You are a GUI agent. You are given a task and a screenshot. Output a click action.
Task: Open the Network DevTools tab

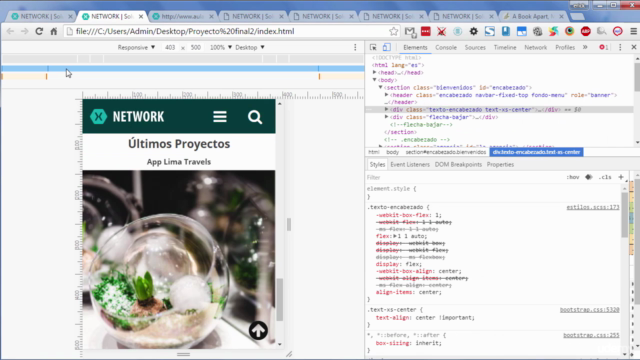tap(536, 47)
